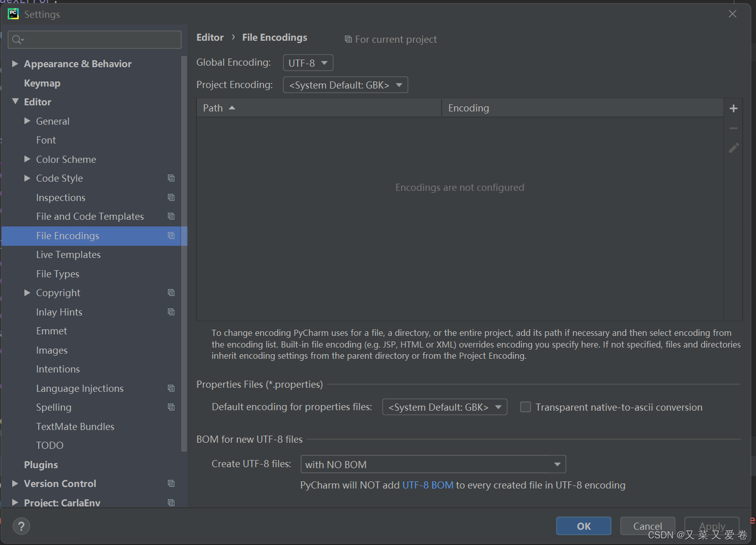Image resolution: width=756 pixels, height=545 pixels.
Task: Open the Global Encoding dropdown
Action: coord(308,62)
